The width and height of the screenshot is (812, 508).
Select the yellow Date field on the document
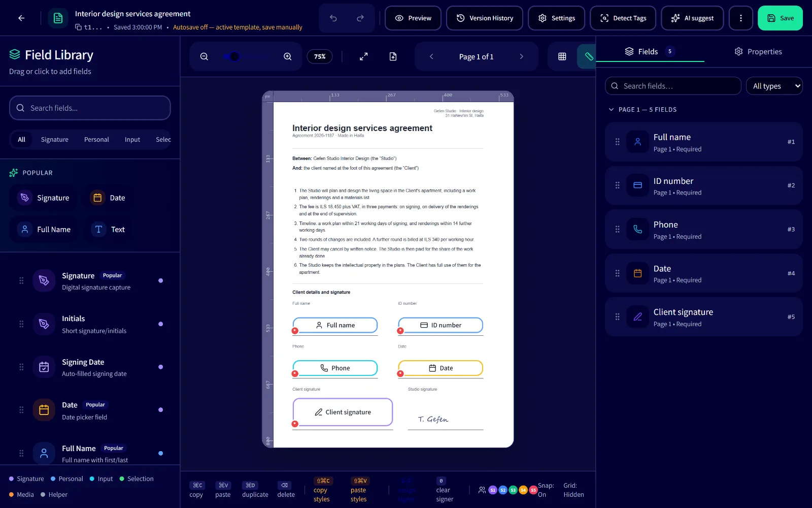tap(441, 368)
